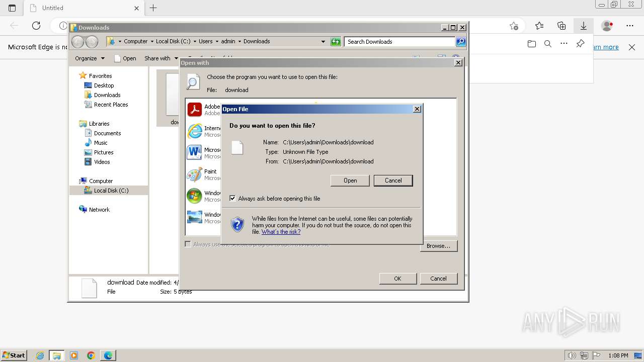Open Media Player from the taskbar

(74, 355)
